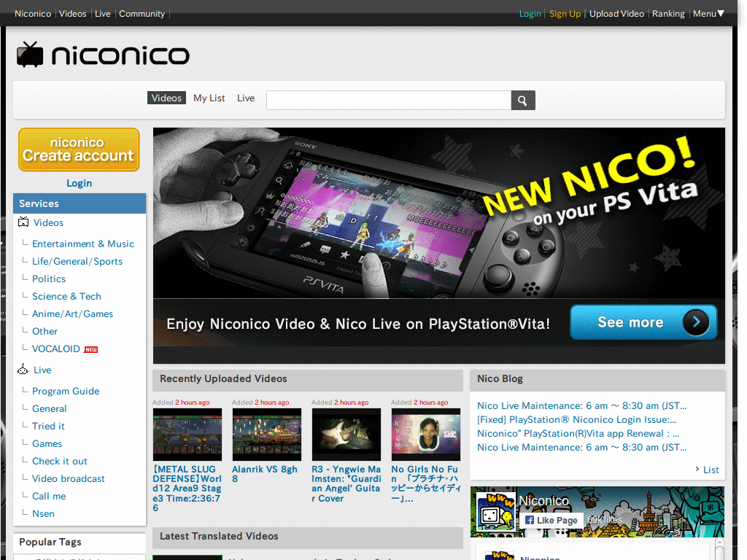Click the Facebook Like Page icon
This screenshot has height=560, width=747.
pos(530,520)
